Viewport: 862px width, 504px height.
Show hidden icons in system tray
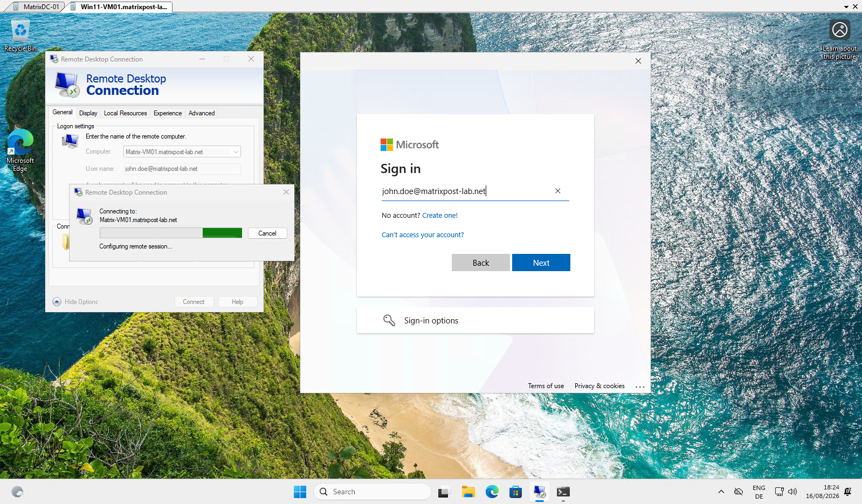pyautogui.click(x=721, y=492)
